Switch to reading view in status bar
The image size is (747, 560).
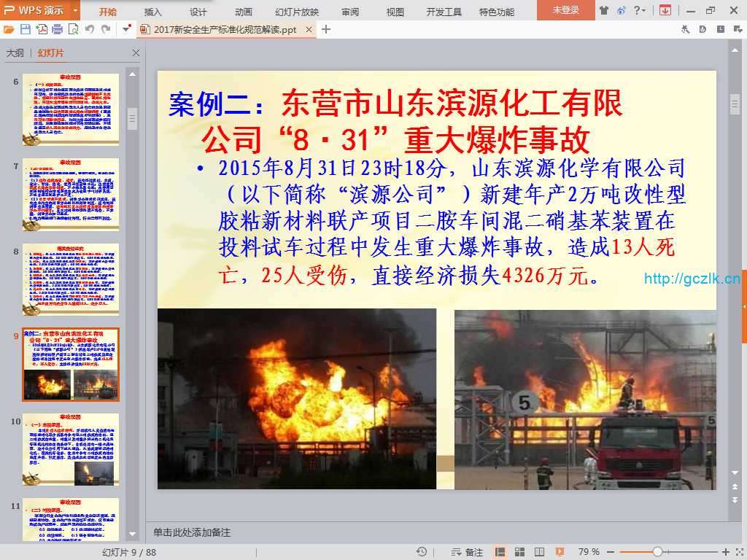coord(539,552)
